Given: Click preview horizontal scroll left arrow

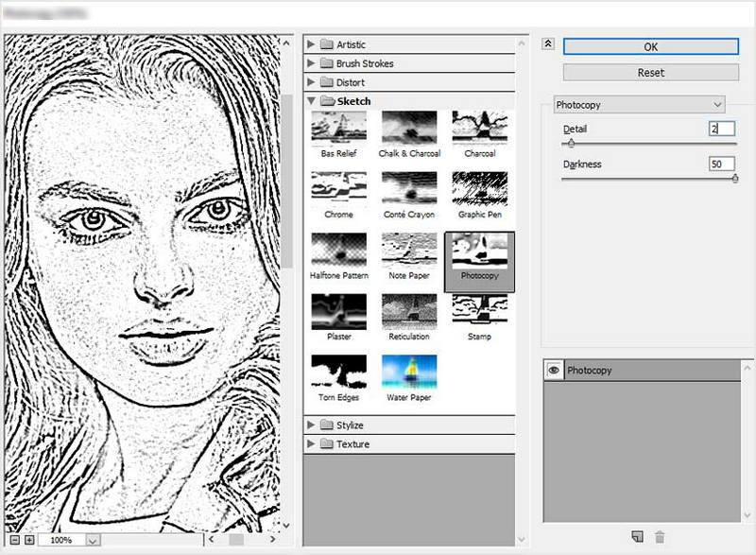Looking at the screenshot, I should pos(211,540).
